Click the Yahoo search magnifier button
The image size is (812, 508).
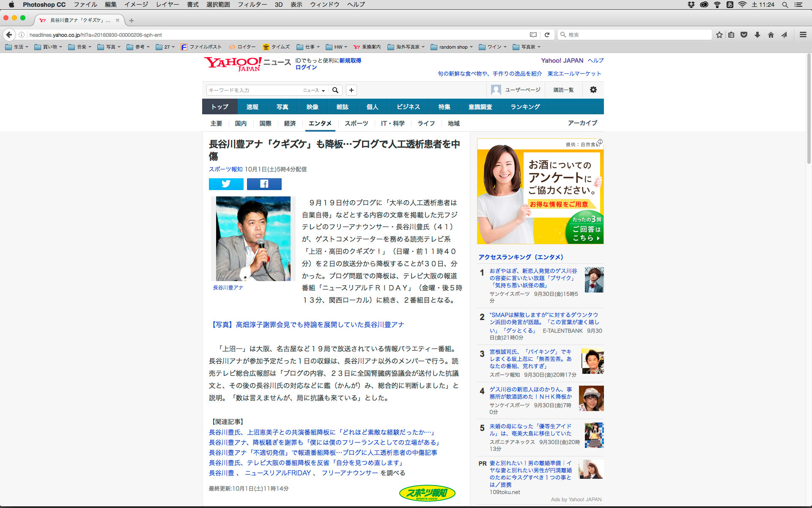point(335,90)
